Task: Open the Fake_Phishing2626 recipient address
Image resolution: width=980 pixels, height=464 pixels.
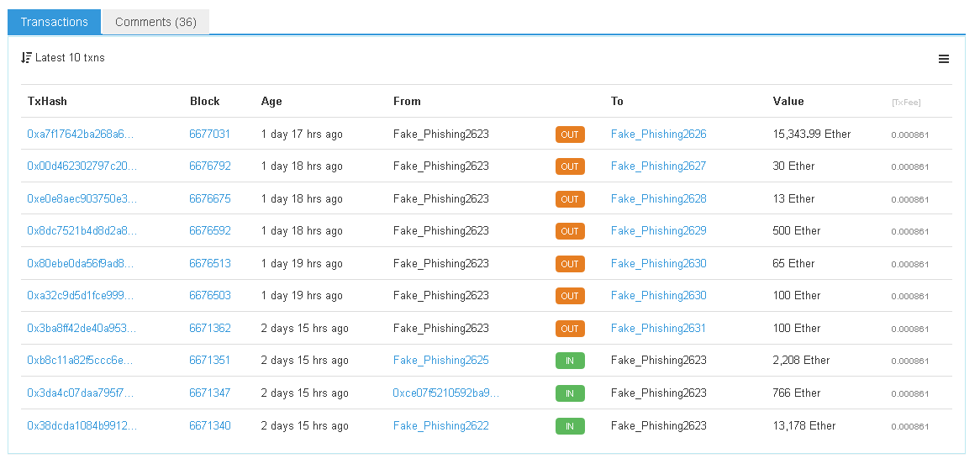Action: (658, 134)
